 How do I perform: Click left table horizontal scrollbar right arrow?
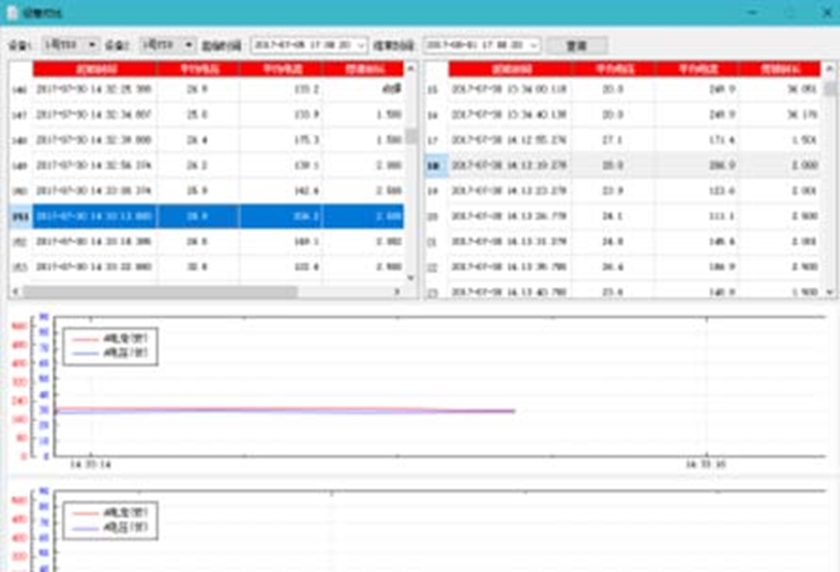click(397, 292)
